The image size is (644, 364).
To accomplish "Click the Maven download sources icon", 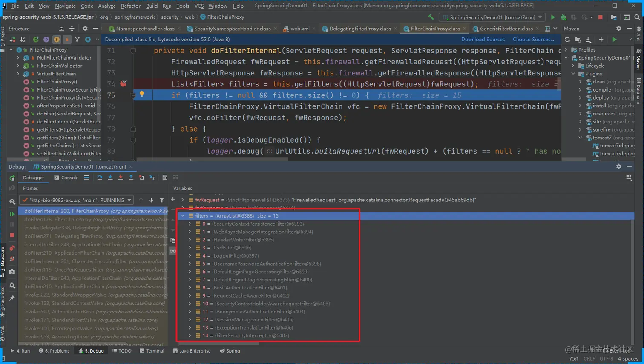I will 588,40.
